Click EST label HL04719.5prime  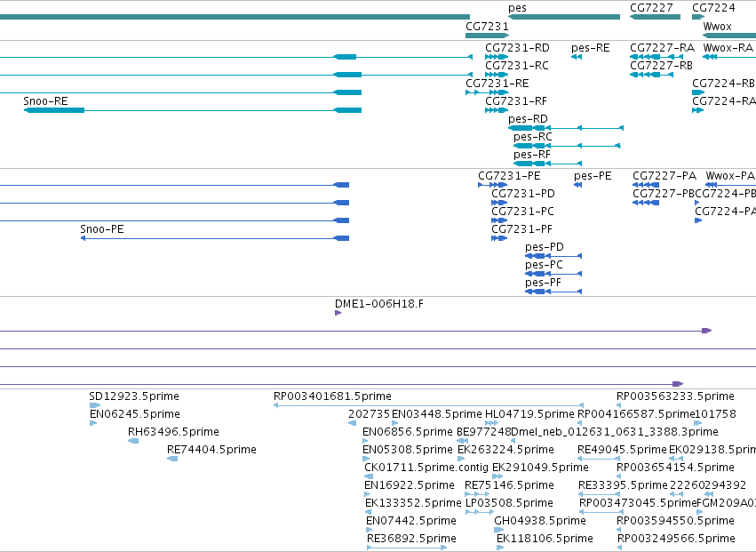[529, 414]
